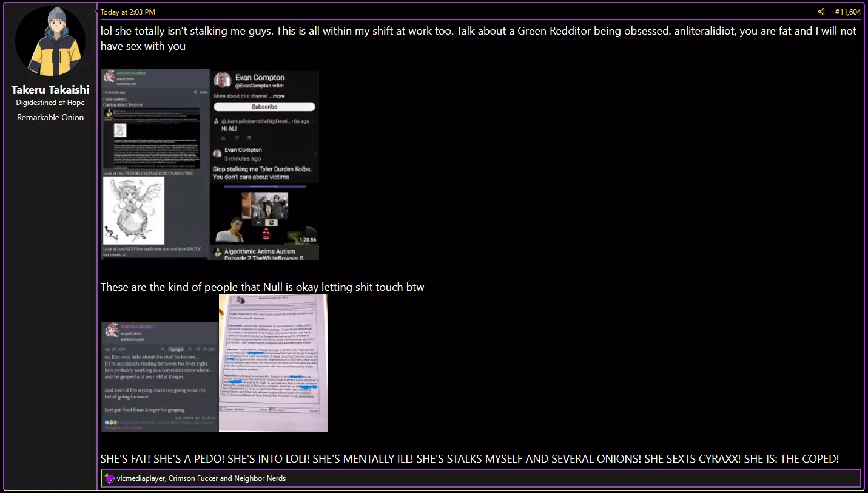This screenshot has height=493, width=868.
Task: Open the share icon next to post #11,604
Action: click(x=821, y=12)
